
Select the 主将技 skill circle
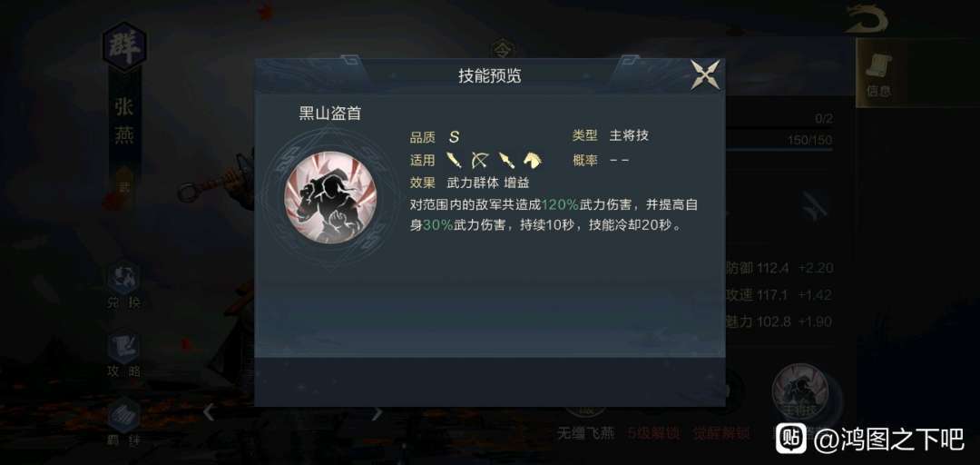coord(800,393)
